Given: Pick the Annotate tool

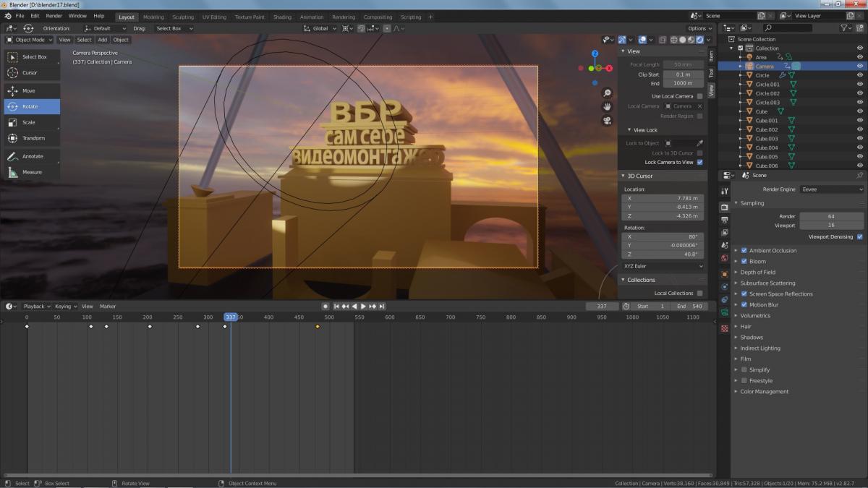Looking at the screenshot, I should coord(31,156).
